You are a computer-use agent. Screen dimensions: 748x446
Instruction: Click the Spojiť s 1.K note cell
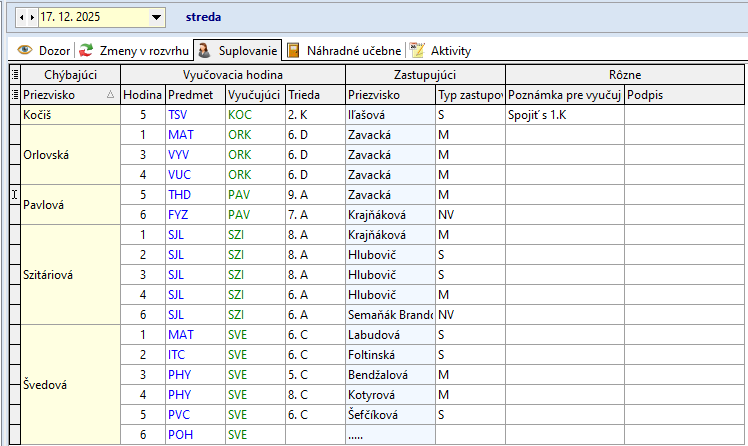(564, 114)
